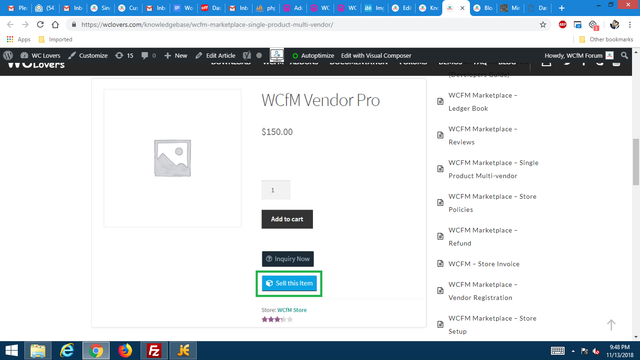Open WCFM Marketplace – Single Product Multi-vendor link
The width and height of the screenshot is (640, 360).
[x=493, y=169]
